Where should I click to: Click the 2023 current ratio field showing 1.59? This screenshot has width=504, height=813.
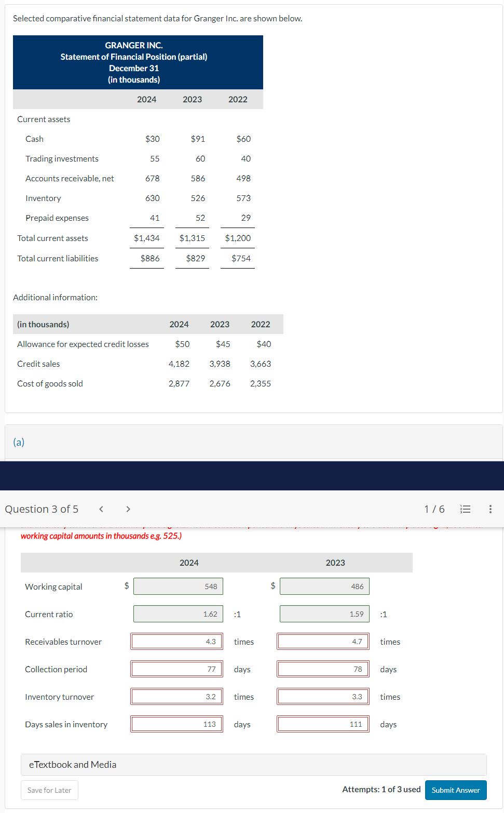pos(324,614)
